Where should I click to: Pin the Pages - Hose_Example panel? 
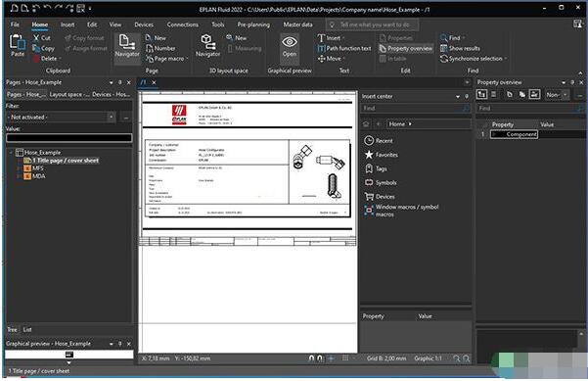pos(120,82)
